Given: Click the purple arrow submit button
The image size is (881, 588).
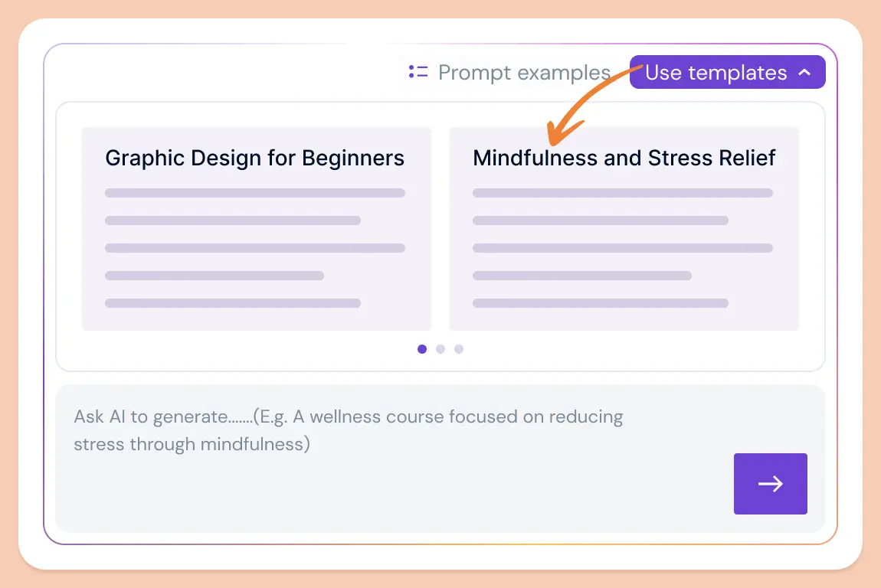Looking at the screenshot, I should [x=771, y=484].
